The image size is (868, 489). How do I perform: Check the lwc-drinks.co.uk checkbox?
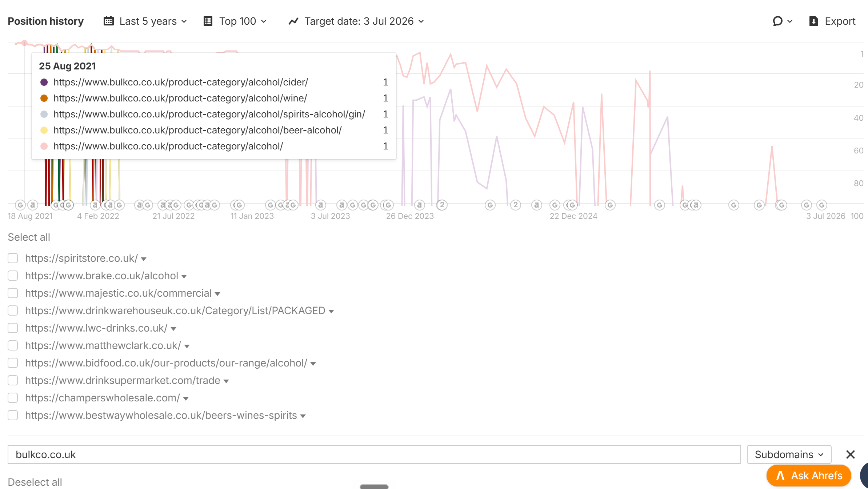tap(13, 328)
